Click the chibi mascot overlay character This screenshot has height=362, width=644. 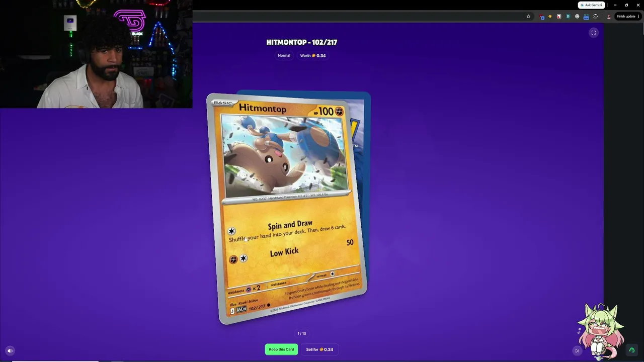600,331
